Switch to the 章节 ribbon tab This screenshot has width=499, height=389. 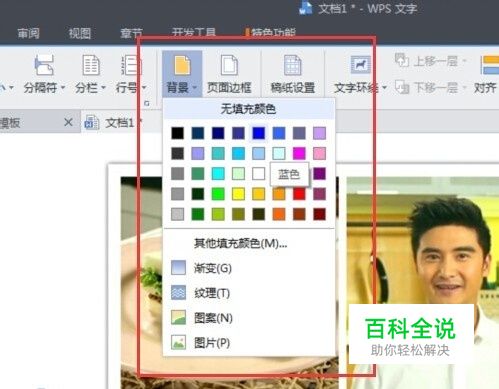tap(131, 33)
